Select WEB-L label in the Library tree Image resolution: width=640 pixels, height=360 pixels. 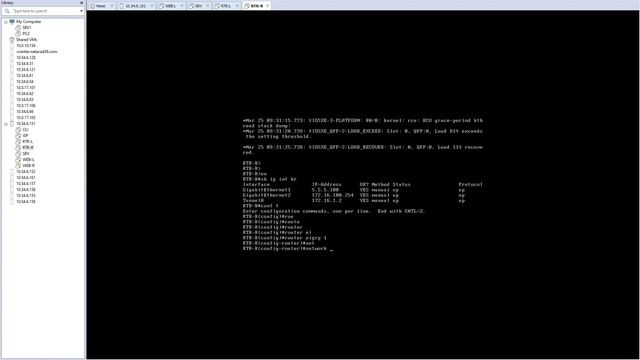coord(29,160)
